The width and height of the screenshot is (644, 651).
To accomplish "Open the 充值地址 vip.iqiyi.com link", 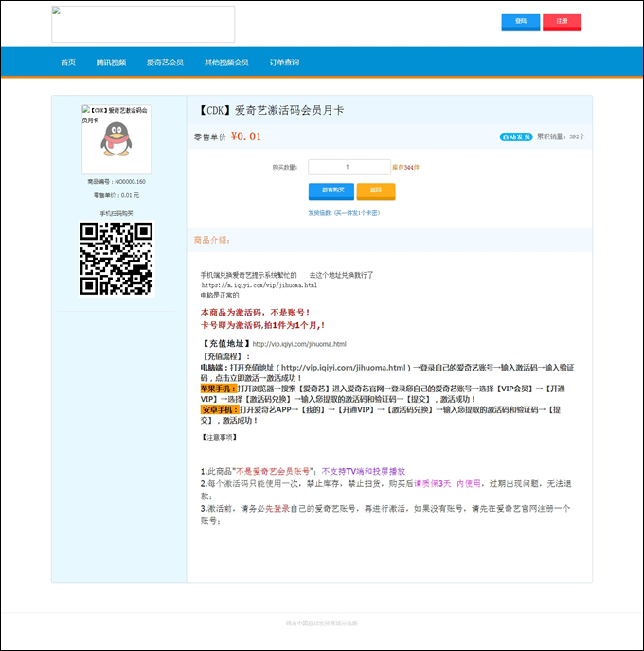I will click(x=299, y=344).
